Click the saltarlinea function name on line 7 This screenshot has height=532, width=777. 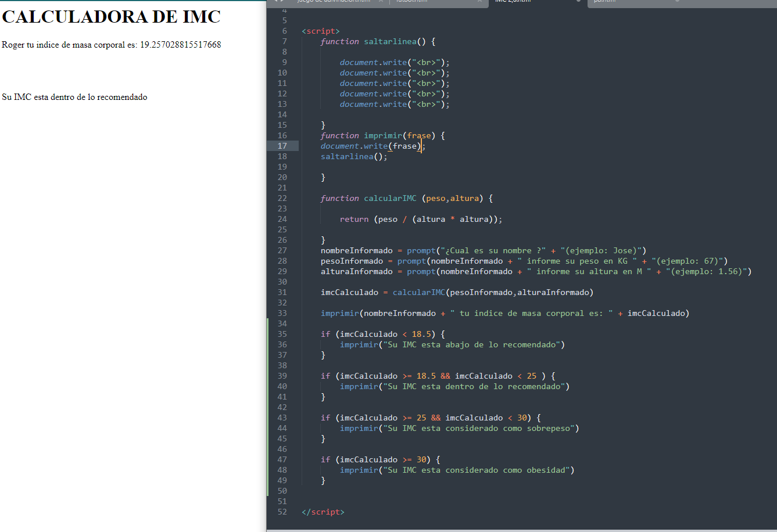click(391, 41)
